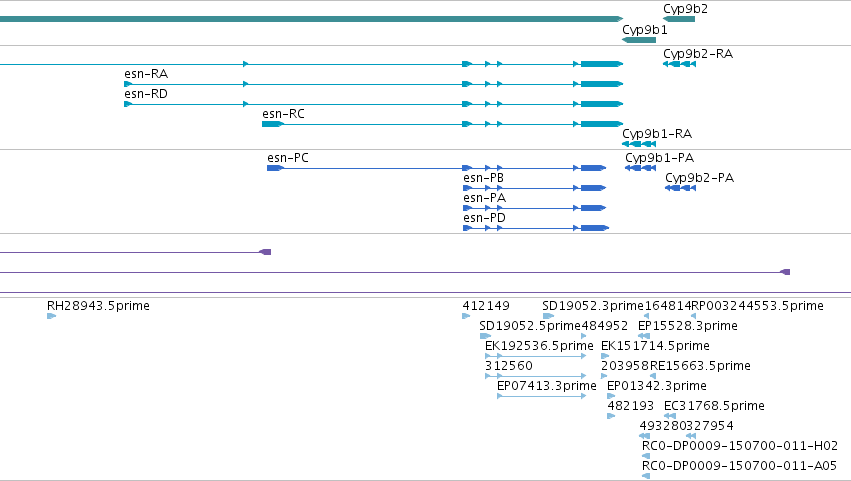851x481 pixels.
Task: Click the SD19052.3prime EST label
Action: point(593,306)
